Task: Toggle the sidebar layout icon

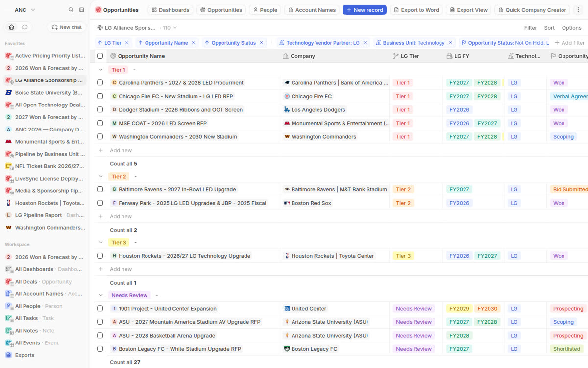Action: [82, 10]
